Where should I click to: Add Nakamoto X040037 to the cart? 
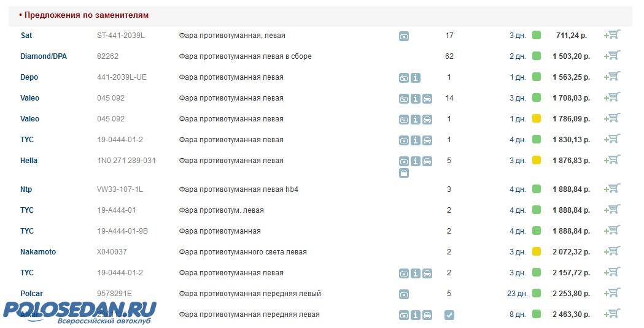coord(612,251)
